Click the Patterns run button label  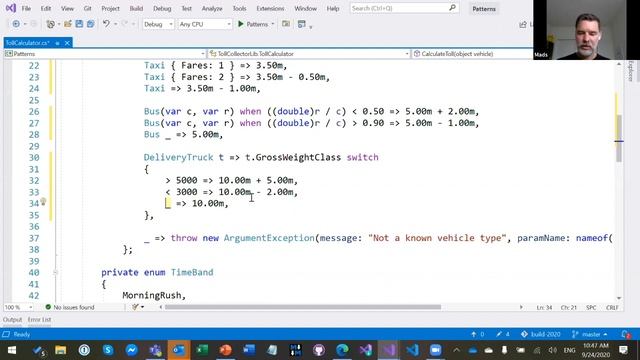click(257, 24)
